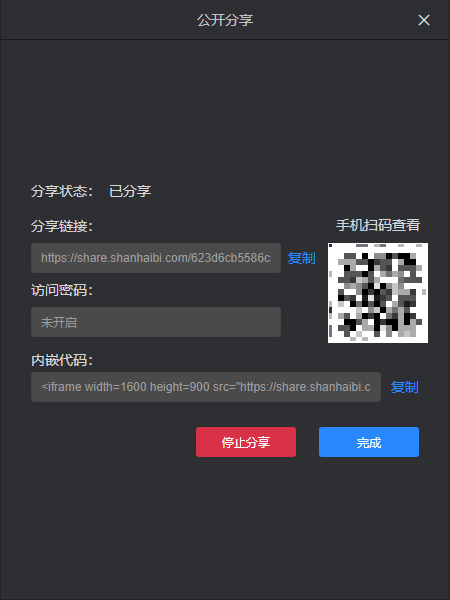Click the mobile-scan QR code thumbnail
This screenshot has width=450, height=600.
(378, 293)
